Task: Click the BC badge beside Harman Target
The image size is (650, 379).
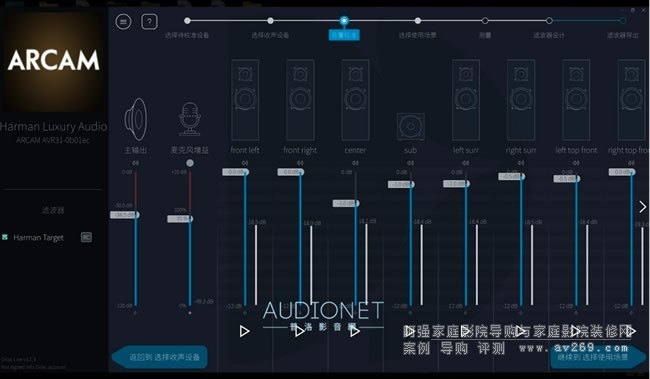Action: (x=86, y=237)
